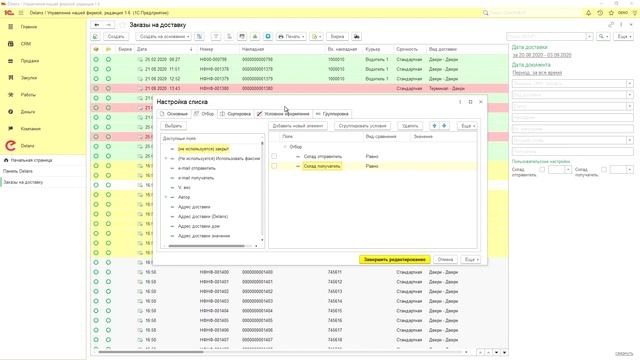Screen dimensions: 640x360
Task: Click Добавить новый элемент button
Action: (298, 126)
